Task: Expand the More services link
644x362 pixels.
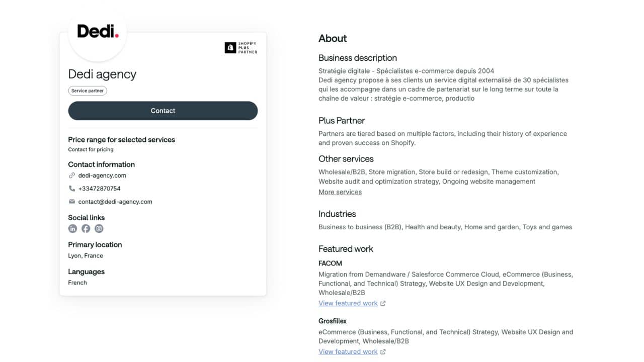Action: [x=340, y=192]
